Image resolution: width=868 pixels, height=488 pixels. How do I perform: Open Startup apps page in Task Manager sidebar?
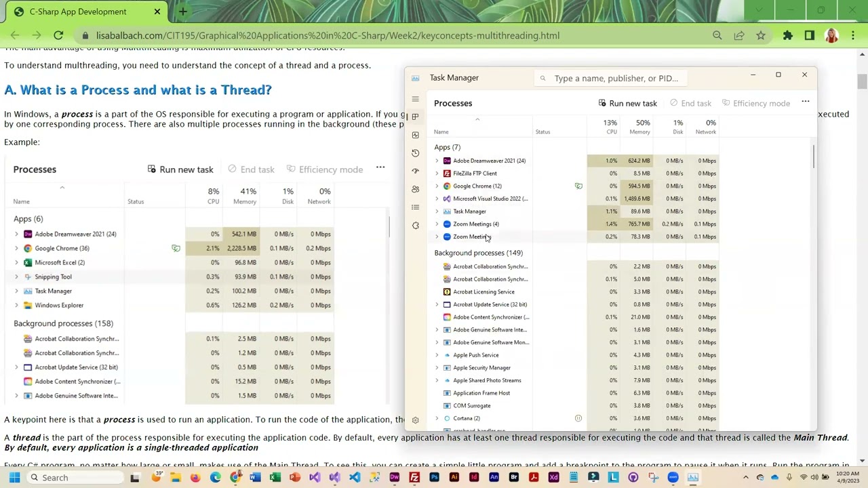[416, 171]
